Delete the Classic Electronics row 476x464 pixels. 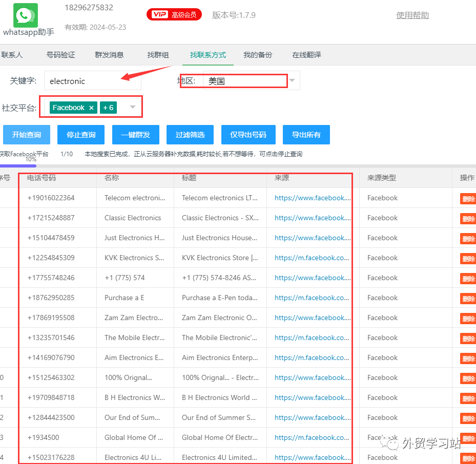click(x=468, y=219)
